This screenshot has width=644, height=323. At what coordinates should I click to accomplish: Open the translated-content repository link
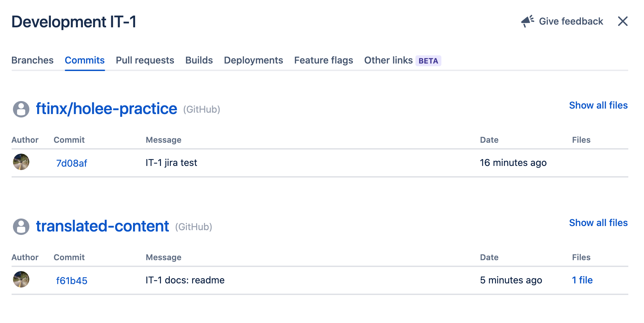[102, 226]
